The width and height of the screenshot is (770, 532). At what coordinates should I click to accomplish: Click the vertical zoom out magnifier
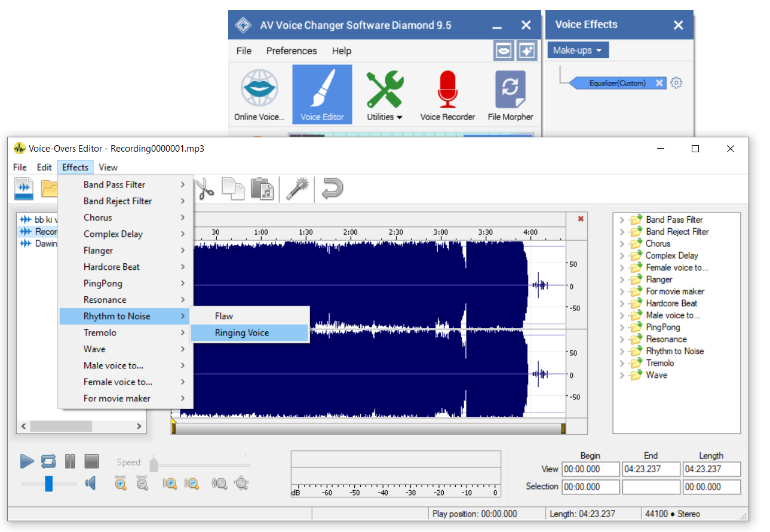tap(191, 483)
